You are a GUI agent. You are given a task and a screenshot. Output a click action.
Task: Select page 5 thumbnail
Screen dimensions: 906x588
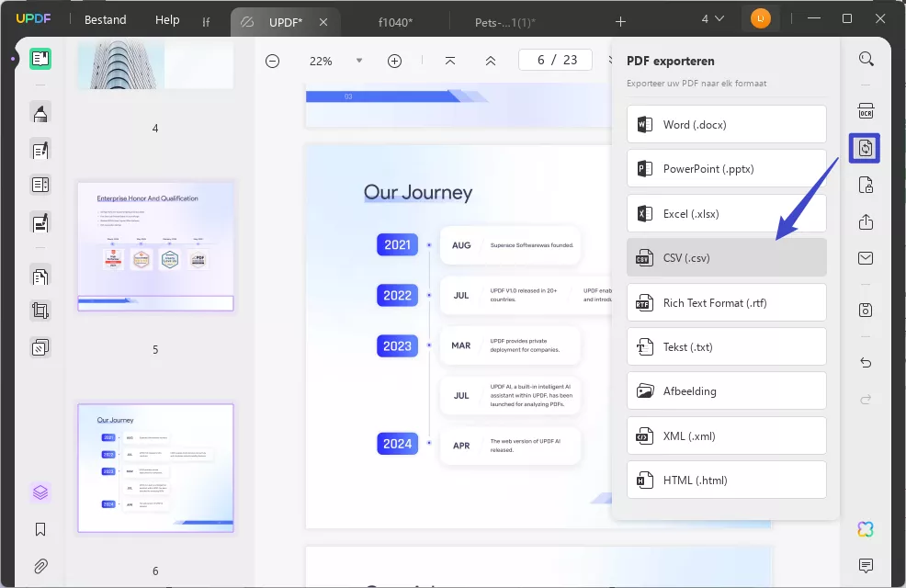tap(155, 246)
